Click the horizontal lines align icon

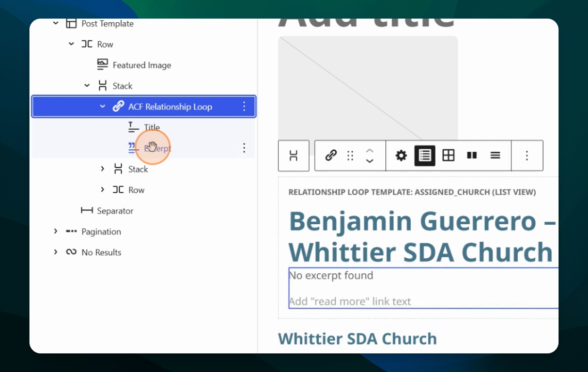click(x=496, y=155)
